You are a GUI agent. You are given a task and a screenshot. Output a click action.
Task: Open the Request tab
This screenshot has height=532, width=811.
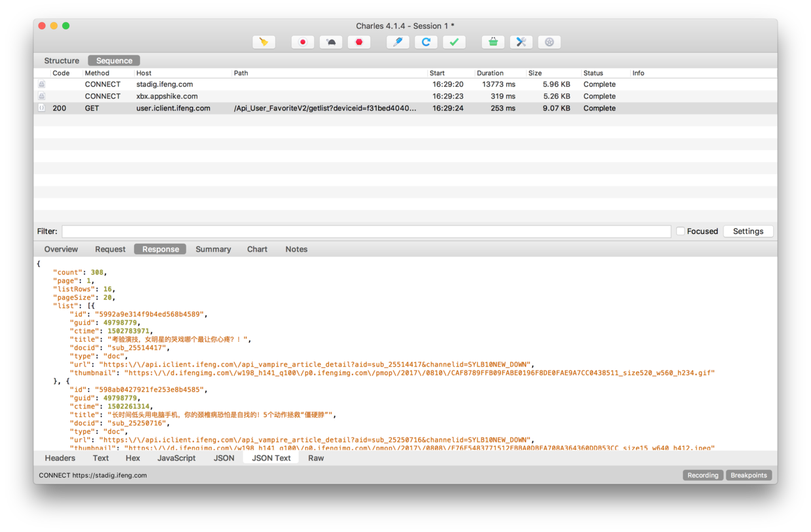[110, 249]
